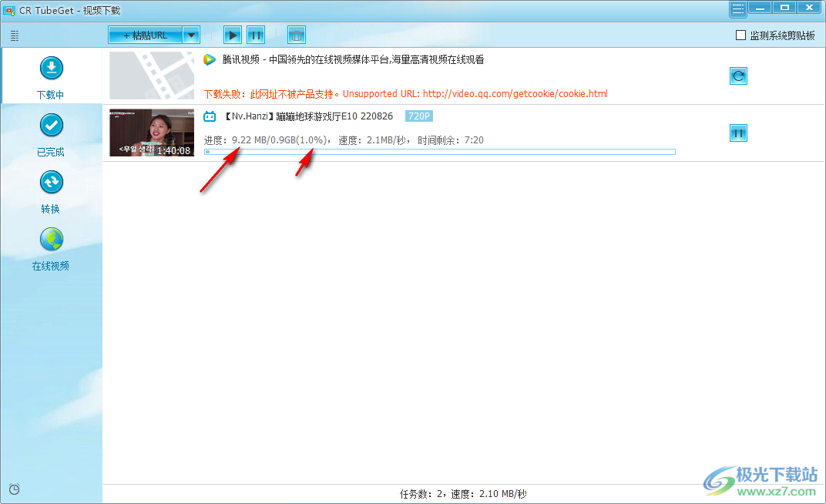
Task: Select the 腾讯视频 download title text
Action: pyautogui.click(x=353, y=59)
